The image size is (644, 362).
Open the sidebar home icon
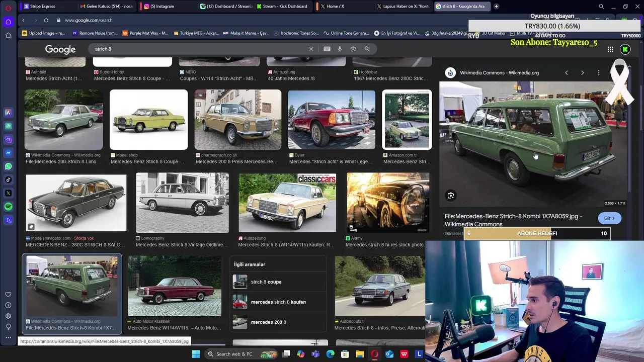pos(8,22)
